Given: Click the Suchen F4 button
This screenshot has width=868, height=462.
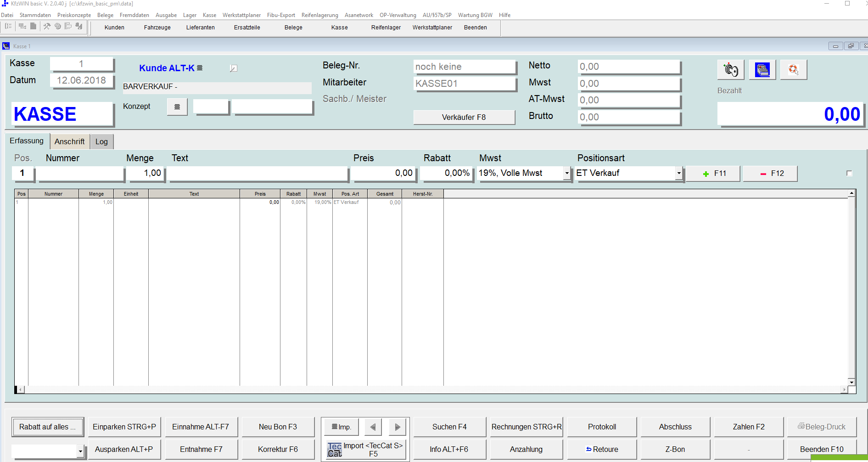Looking at the screenshot, I should (449, 427).
